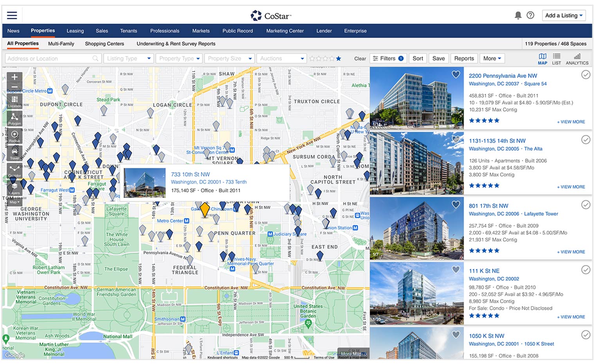
Task: Switch to Analytics view
Action: [577, 59]
